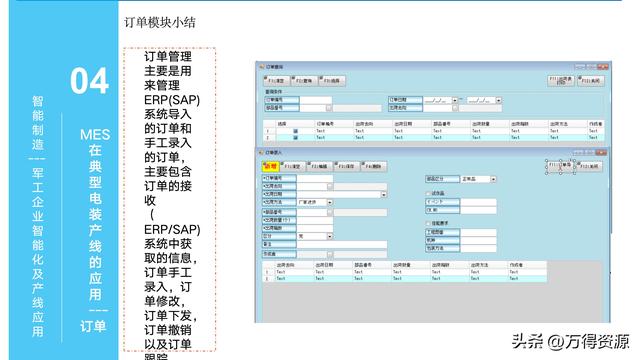Click the lookup button beside 部品番号 in the order entry window
Screen dimensions: 640x360
click(330, 213)
